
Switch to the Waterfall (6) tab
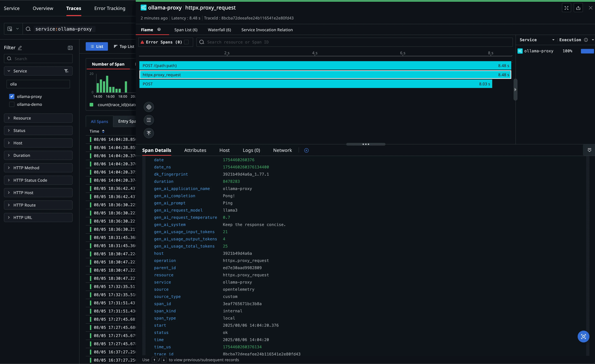point(219,30)
